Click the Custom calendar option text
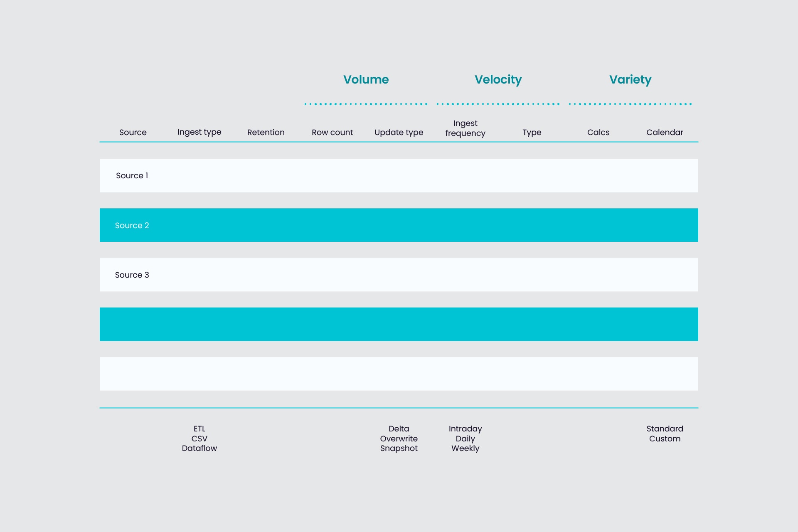The image size is (798, 532). coord(665,438)
